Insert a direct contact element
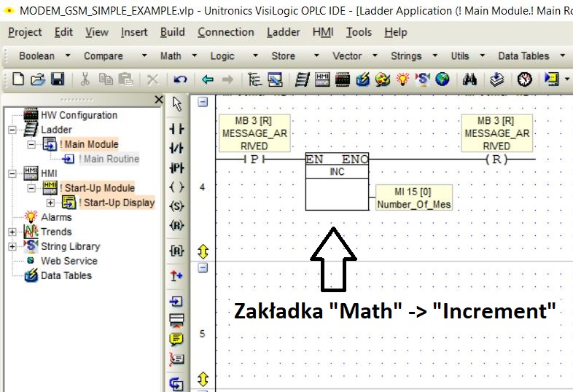This screenshot has height=392, width=573. point(177,128)
